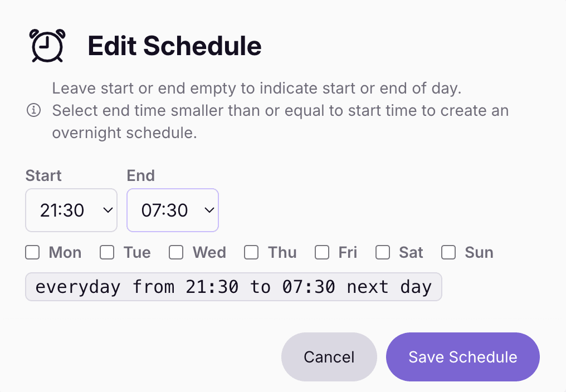Enable the Wed checkbox
The width and height of the screenshot is (566, 392).
click(x=176, y=252)
